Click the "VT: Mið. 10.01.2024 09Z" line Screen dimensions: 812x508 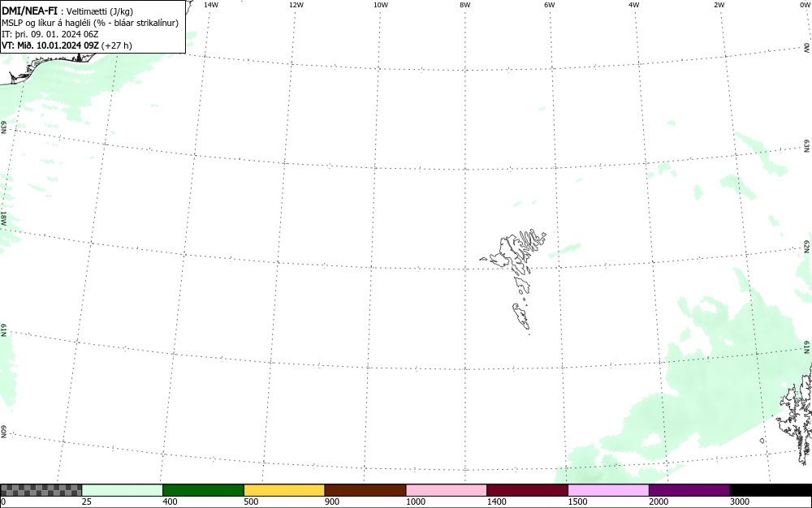click(50, 45)
